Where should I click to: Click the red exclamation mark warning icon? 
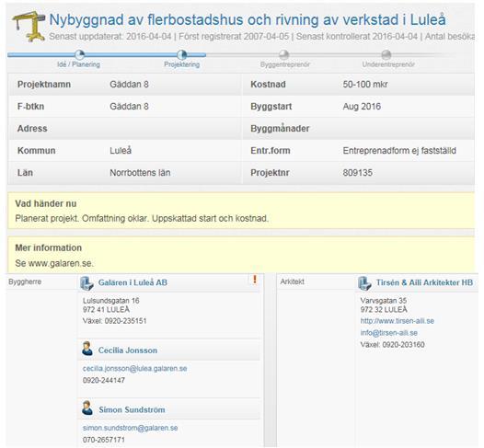255,280
